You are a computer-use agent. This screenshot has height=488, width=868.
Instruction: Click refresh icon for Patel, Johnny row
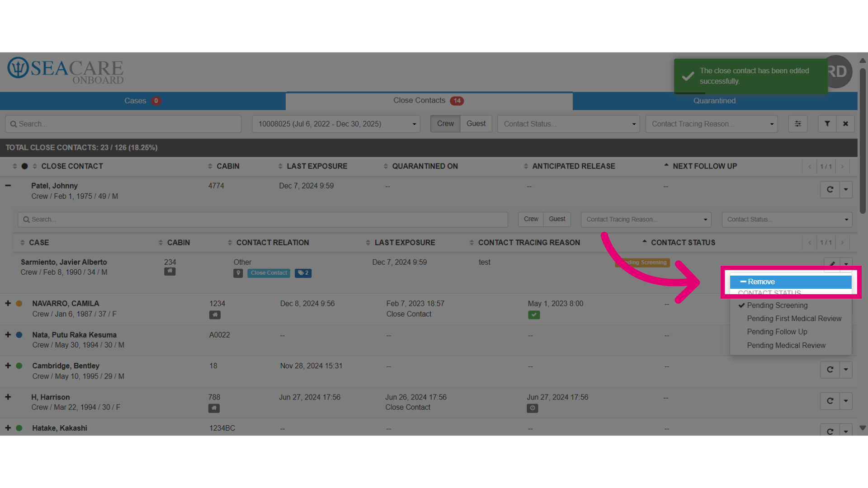830,189
